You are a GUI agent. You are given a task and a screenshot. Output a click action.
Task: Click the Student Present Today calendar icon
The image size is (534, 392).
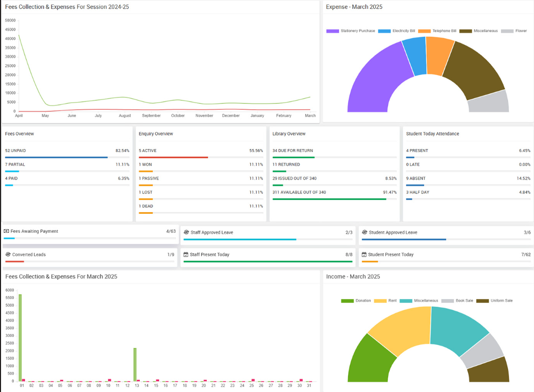[x=363, y=254]
